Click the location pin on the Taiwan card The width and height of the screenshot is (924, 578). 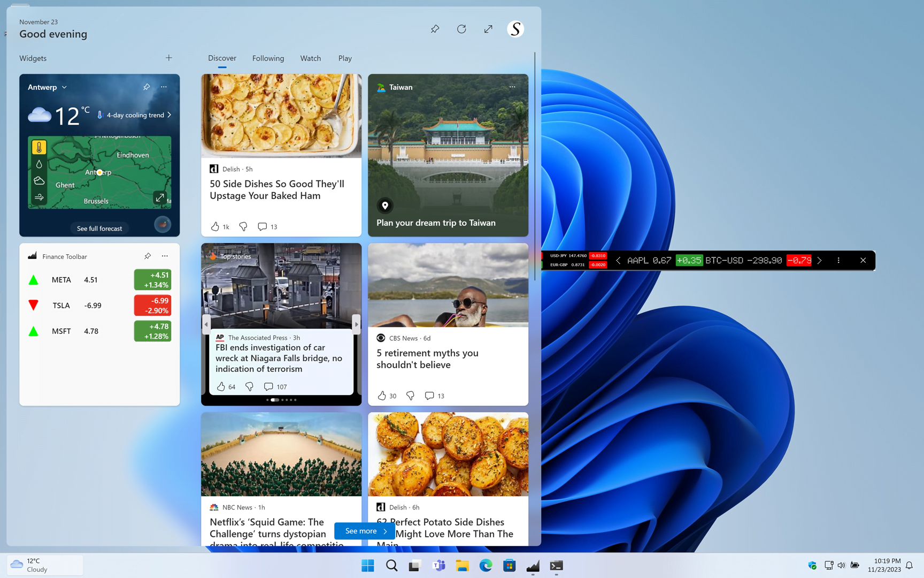tap(384, 206)
